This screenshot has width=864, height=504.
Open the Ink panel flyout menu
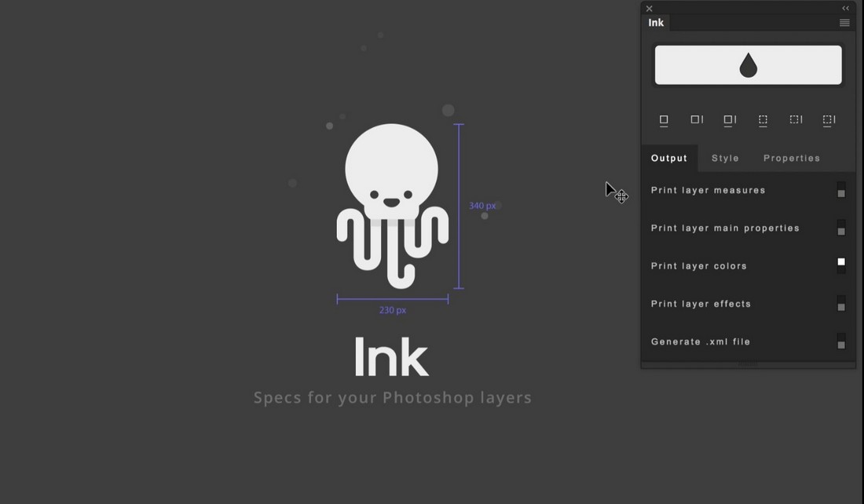click(844, 23)
